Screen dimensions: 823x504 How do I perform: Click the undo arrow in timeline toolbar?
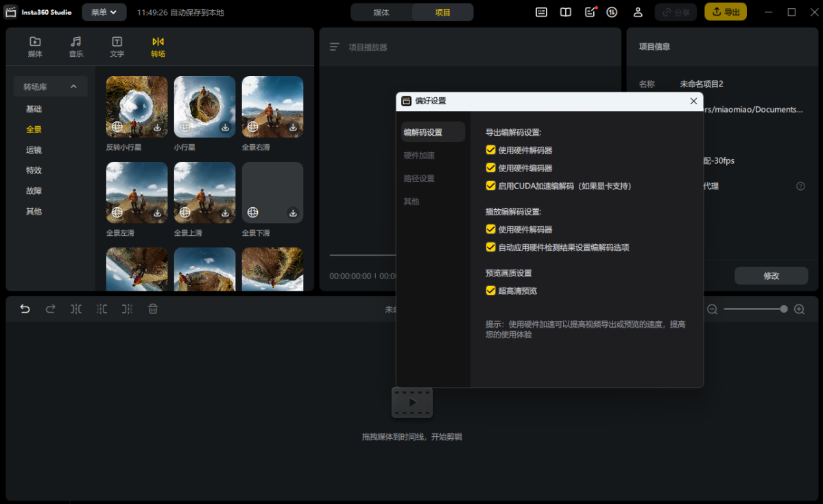(25, 309)
